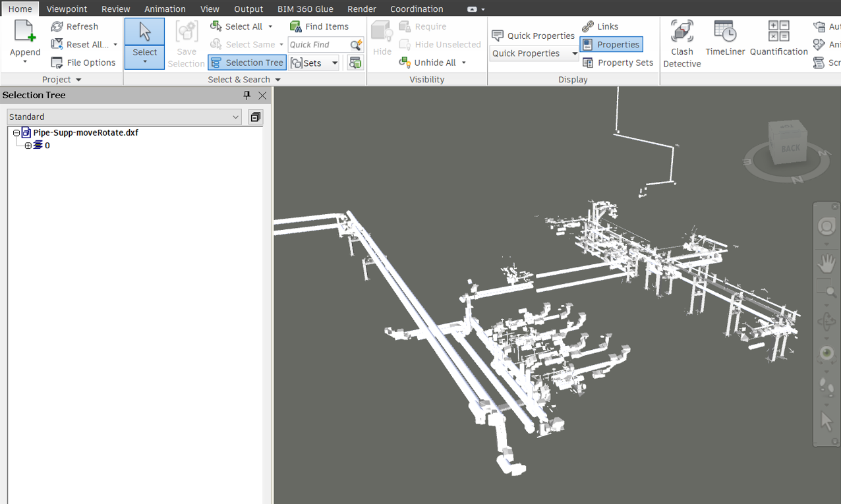Switch to the Viewpoint ribbon tab
Screen dimensions: 841x504
(67, 9)
